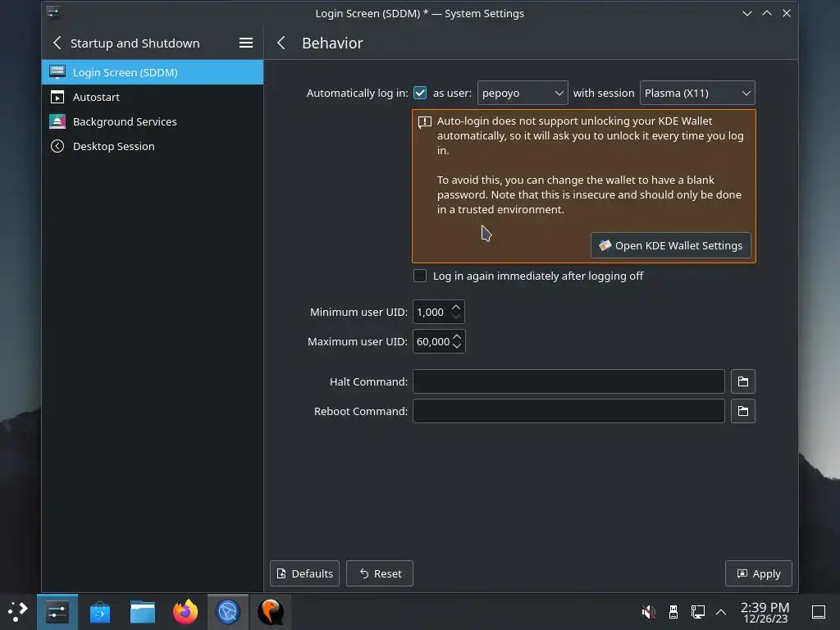The height and width of the screenshot is (630, 840).
Task: Open network connections tray icon
Action: coord(697,612)
